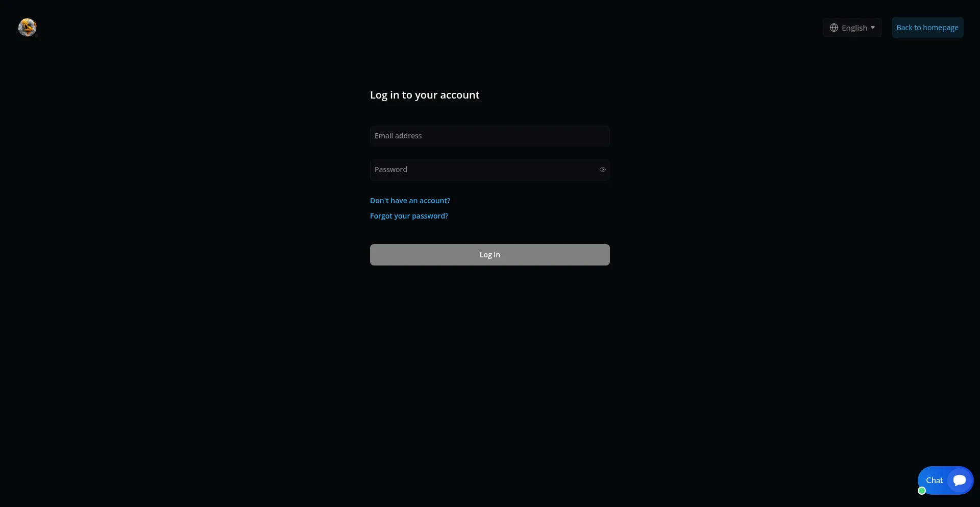The width and height of the screenshot is (980, 507).
Task: Click the white speech bubble chat icon
Action: 960,480
